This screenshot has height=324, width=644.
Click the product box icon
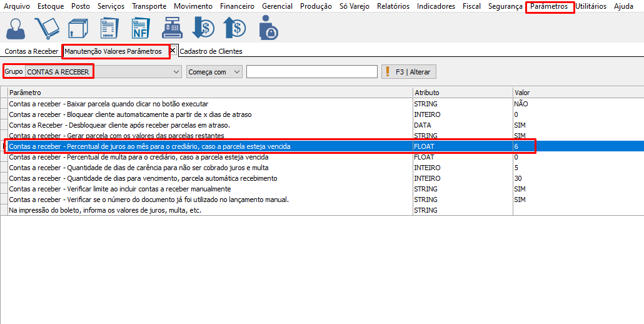click(77, 28)
